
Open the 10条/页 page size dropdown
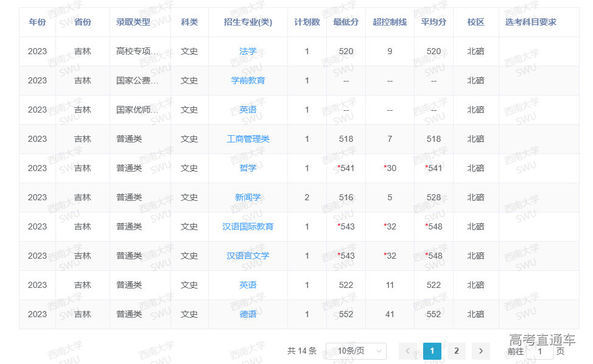[356, 351]
